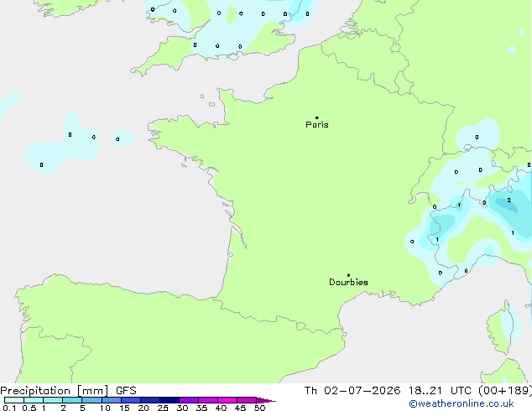
Task: Select the 40–45 mm magenta legend swatch
Action: 227,400
